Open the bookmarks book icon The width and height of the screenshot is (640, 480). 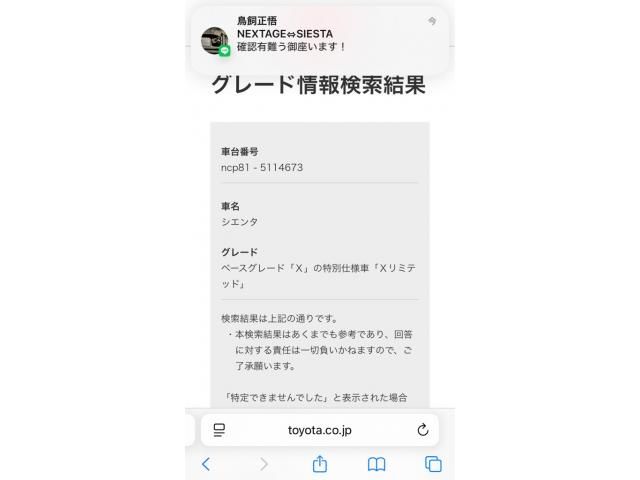(376, 464)
